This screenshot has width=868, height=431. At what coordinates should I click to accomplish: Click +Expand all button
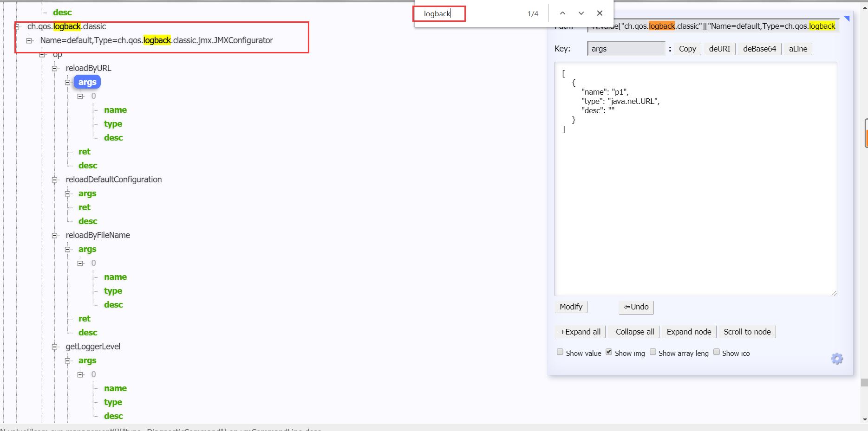(580, 332)
